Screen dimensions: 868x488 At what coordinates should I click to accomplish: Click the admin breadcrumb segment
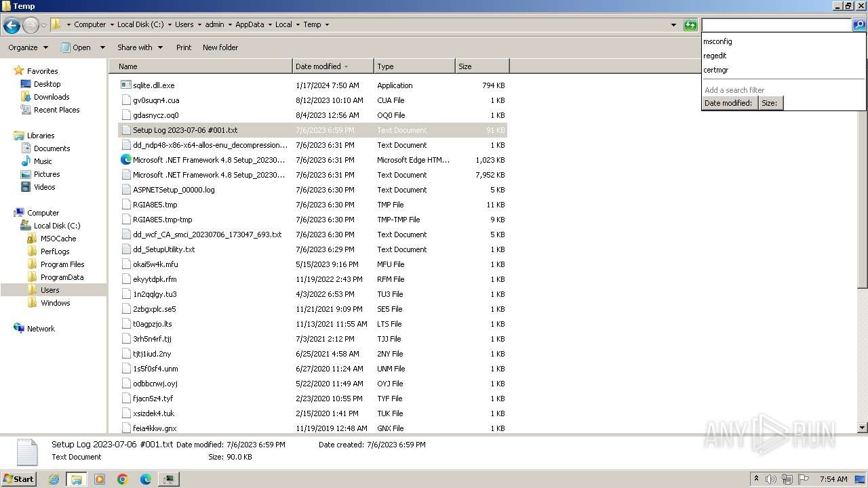214,24
